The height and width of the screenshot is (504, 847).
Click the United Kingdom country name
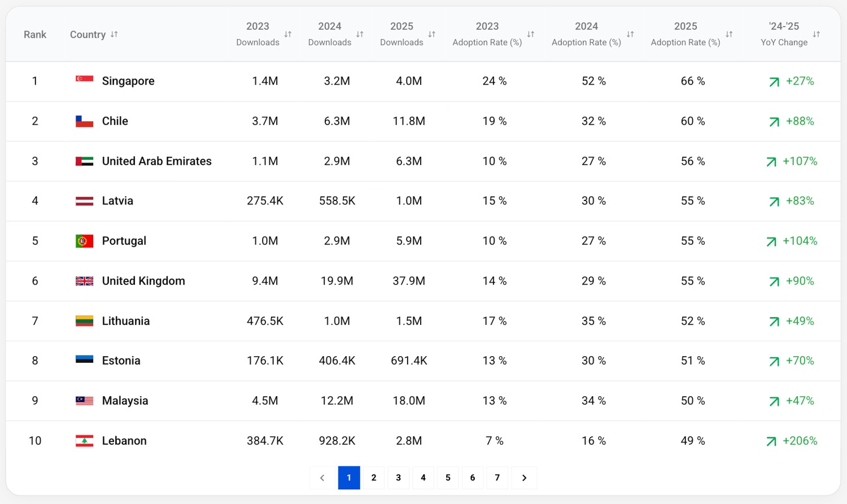coord(143,281)
